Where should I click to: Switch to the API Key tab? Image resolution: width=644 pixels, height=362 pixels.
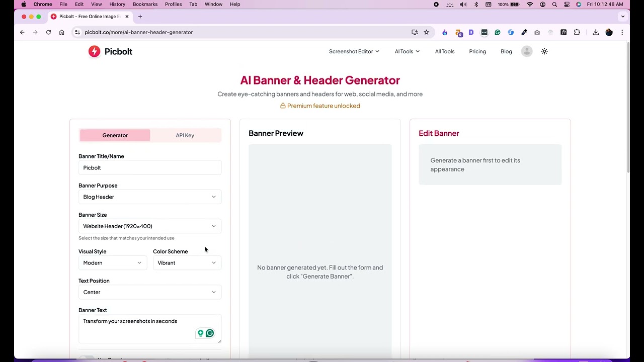[x=185, y=135]
